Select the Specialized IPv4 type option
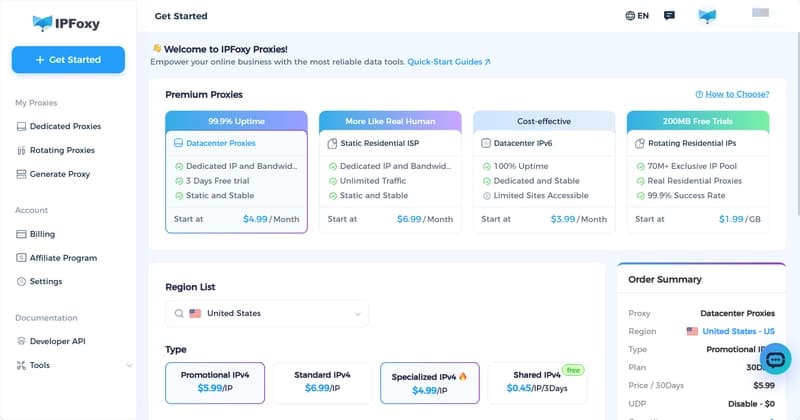800x420 pixels. click(430, 383)
